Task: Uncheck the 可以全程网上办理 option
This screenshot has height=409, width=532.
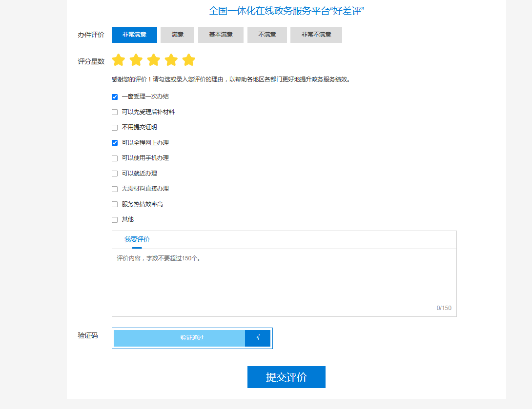Action: pos(115,143)
